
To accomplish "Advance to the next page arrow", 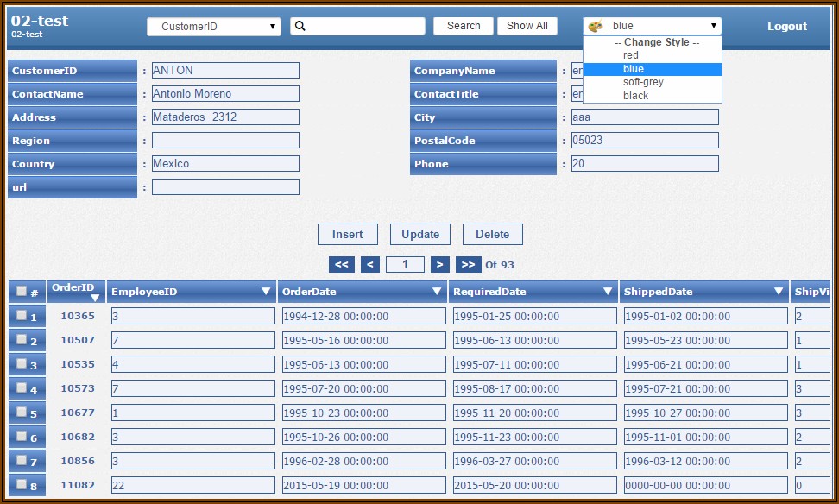I will click(x=439, y=264).
